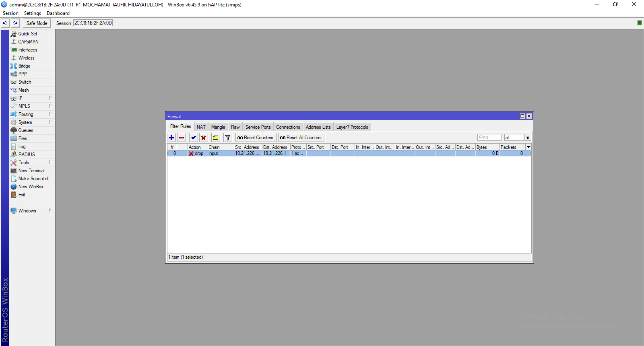Open CAPsMAN from the sidebar
This screenshot has height=346, width=644.
click(32, 42)
